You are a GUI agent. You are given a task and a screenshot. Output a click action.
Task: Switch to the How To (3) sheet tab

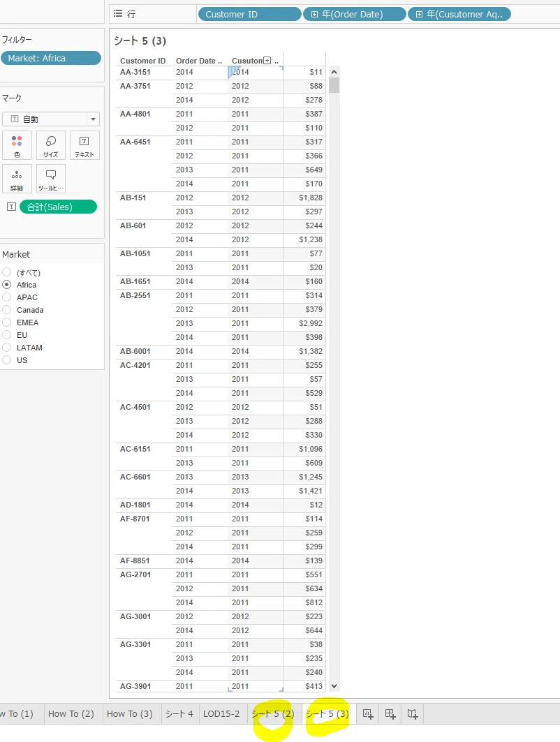coord(130,713)
